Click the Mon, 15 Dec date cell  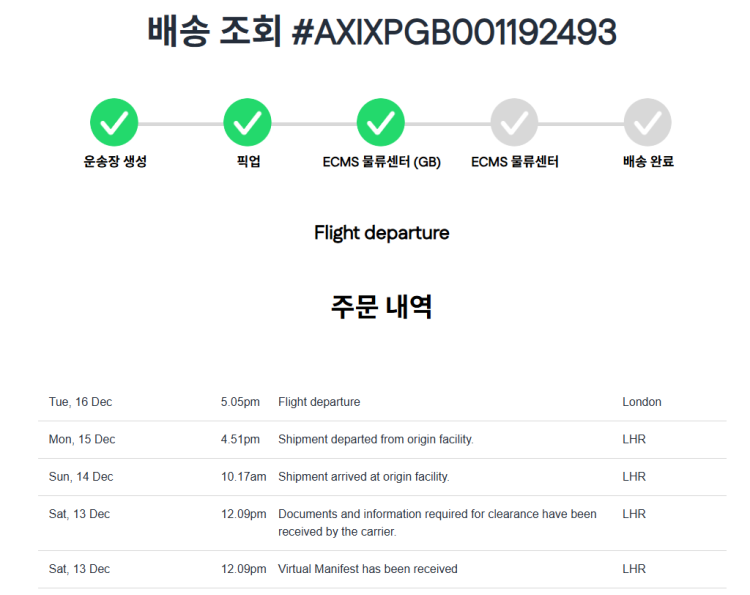(82, 439)
